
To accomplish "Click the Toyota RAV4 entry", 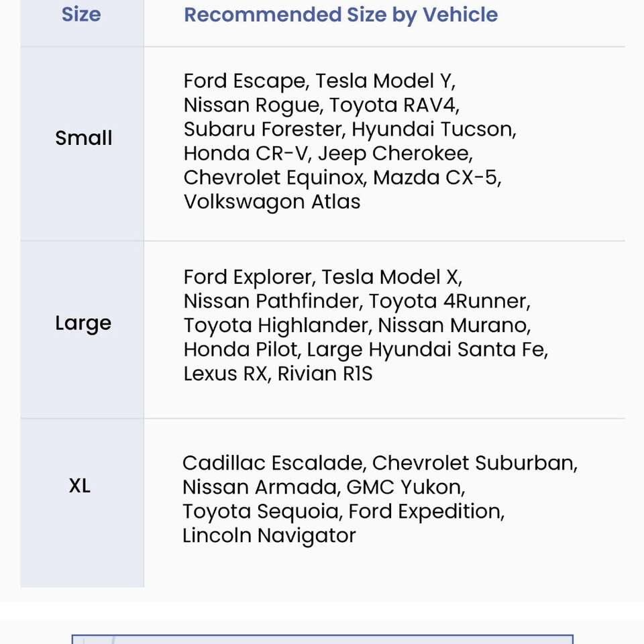I will click(394, 105).
